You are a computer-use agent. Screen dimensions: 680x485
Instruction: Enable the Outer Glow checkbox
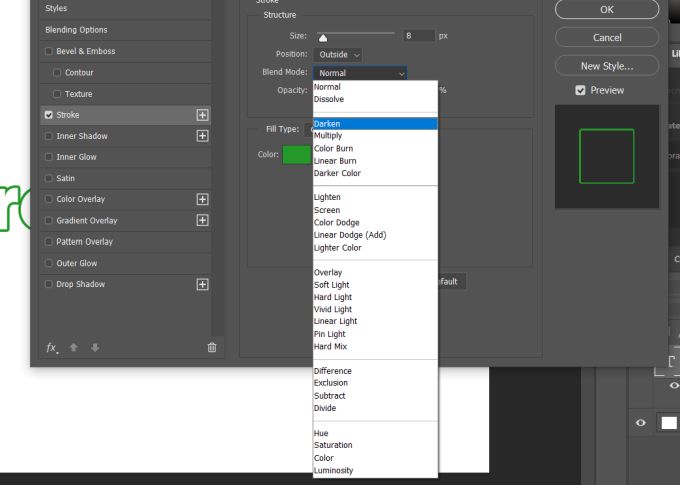pyautogui.click(x=49, y=263)
